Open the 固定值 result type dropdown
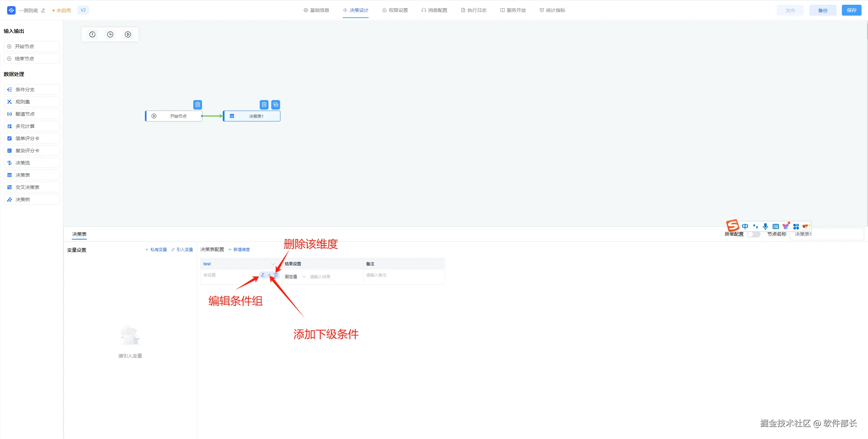The image size is (868, 439). [295, 276]
